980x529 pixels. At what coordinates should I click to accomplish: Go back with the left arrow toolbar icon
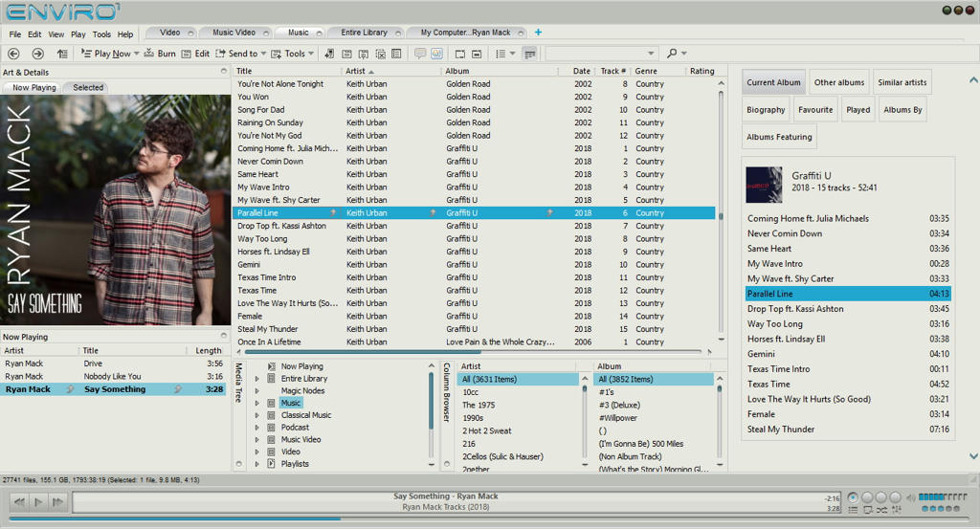click(13, 54)
